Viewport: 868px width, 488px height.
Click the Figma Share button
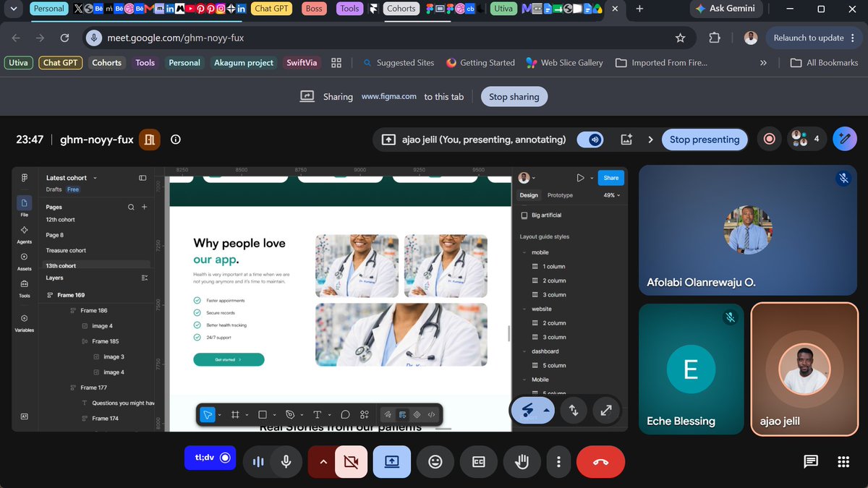point(611,178)
